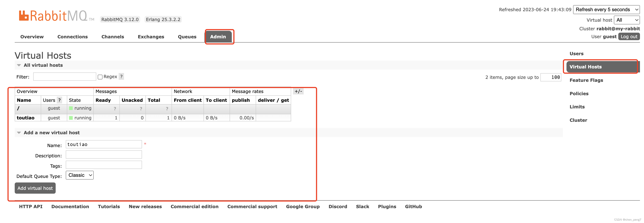Open the HTTP API footer link
Image resolution: width=644 pixels, height=223 pixels.
31,206
